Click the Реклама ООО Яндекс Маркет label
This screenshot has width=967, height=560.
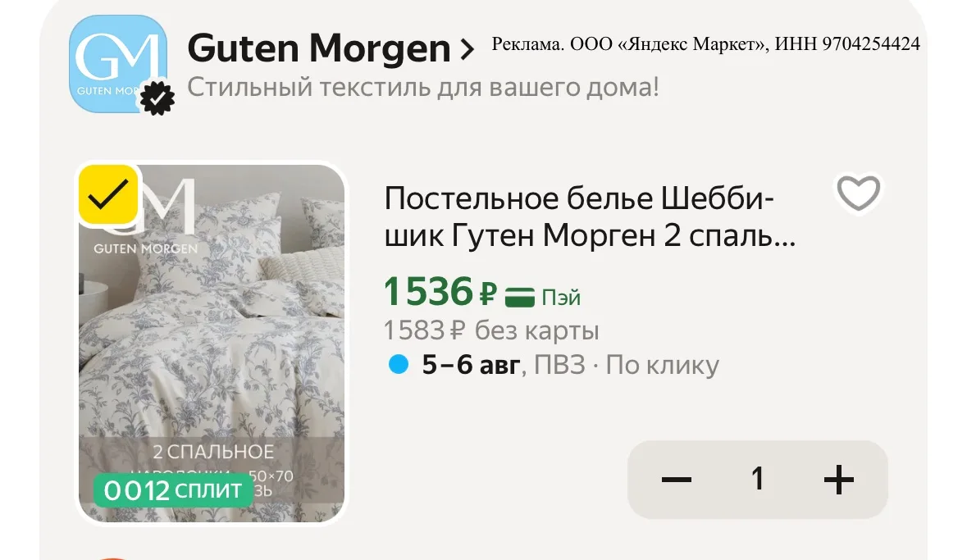click(x=705, y=43)
